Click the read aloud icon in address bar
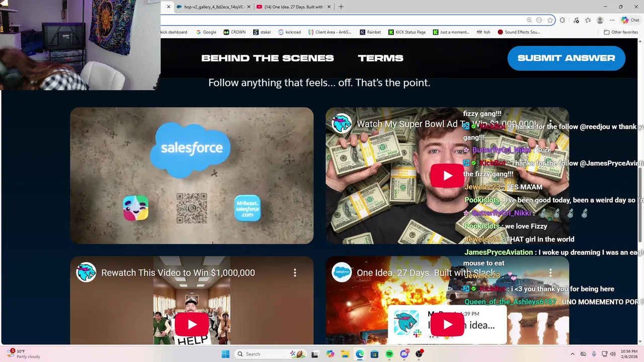Image resolution: width=644 pixels, height=362 pixels. point(539,20)
